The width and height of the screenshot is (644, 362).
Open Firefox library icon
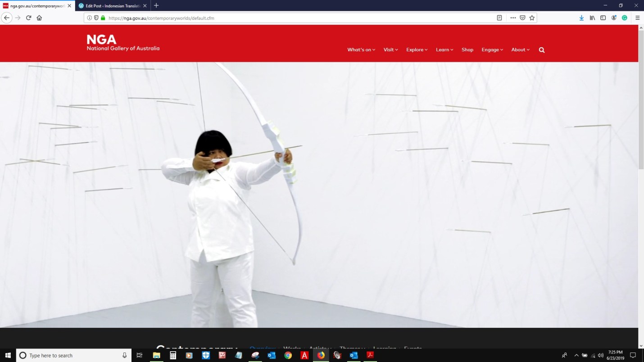(x=592, y=18)
